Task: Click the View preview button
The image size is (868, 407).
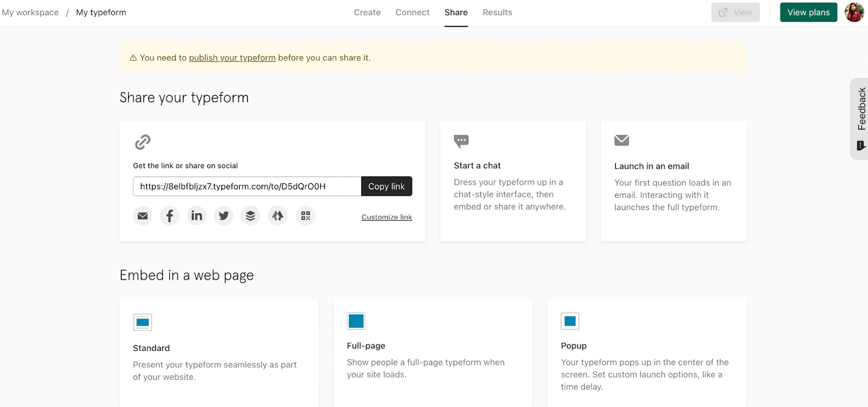Action: (736, 12)
